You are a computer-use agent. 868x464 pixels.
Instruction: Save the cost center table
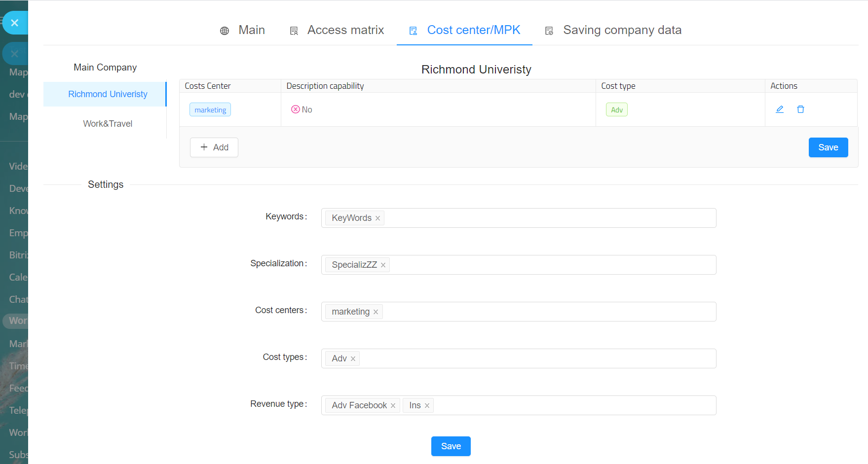(x=828, y=147)
